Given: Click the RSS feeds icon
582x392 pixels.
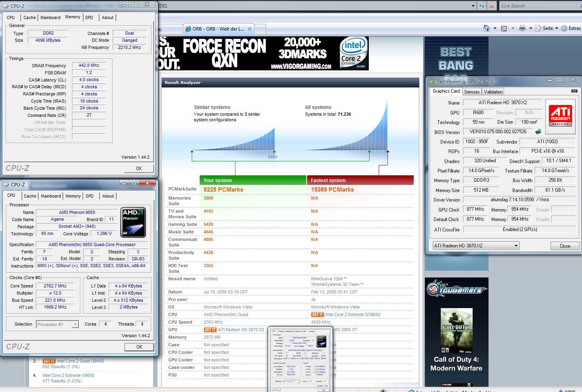Looking at the screenshot, I should point(504,28).
